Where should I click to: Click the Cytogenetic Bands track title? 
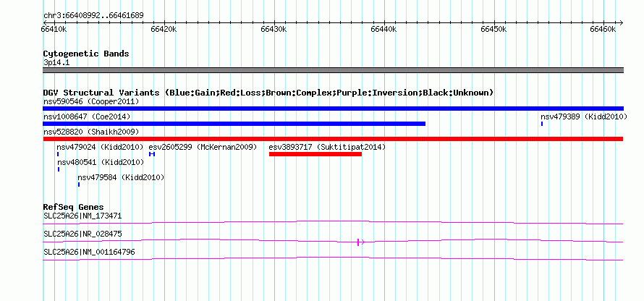(86, 54)
